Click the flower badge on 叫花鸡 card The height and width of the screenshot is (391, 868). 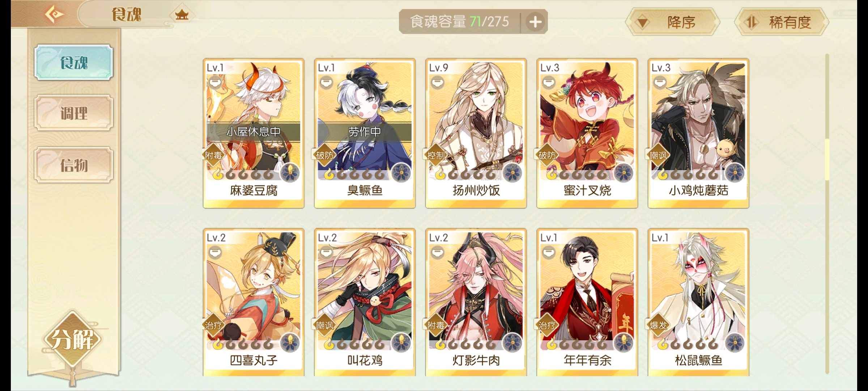[x=401, y=342]
